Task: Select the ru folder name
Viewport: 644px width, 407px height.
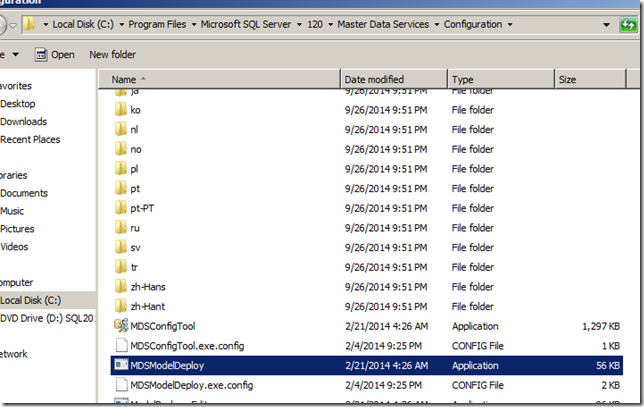Action: click(x=135, y=228)
